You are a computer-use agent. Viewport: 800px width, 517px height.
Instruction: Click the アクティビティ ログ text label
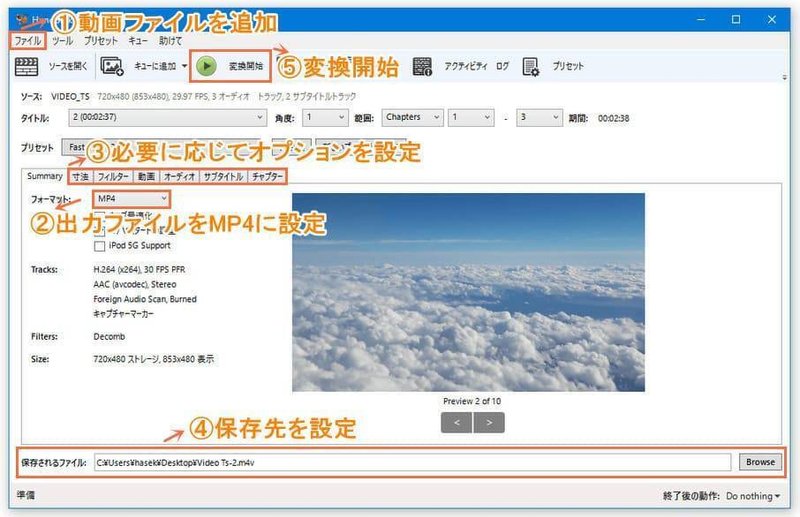pos(477,66)
